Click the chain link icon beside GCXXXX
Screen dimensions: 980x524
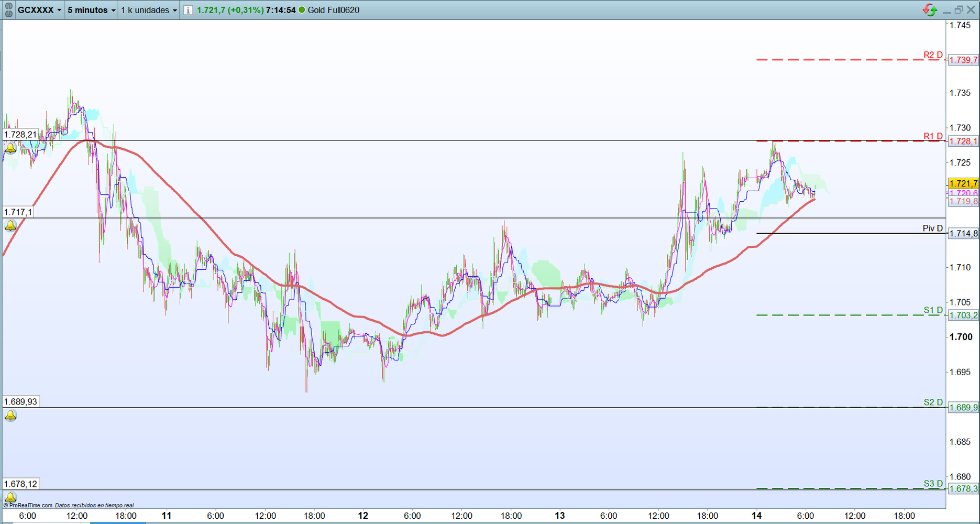click(x=8, y=10)
